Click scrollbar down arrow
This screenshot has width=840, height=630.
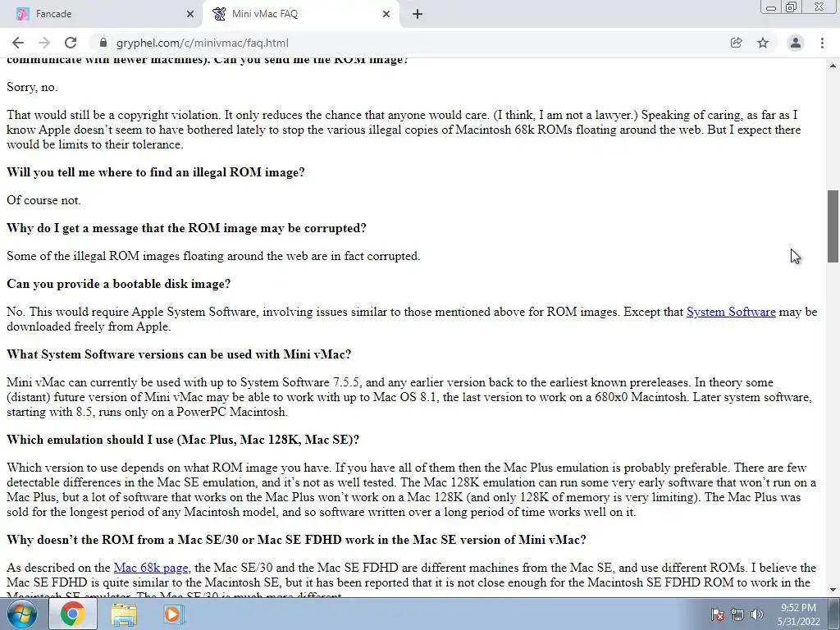click(x=833, y=591)
